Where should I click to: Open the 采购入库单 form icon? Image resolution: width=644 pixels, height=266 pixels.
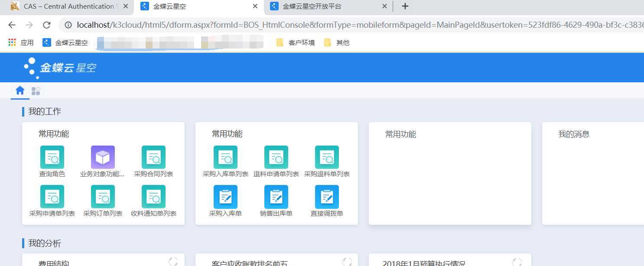(x=225, y=196)
